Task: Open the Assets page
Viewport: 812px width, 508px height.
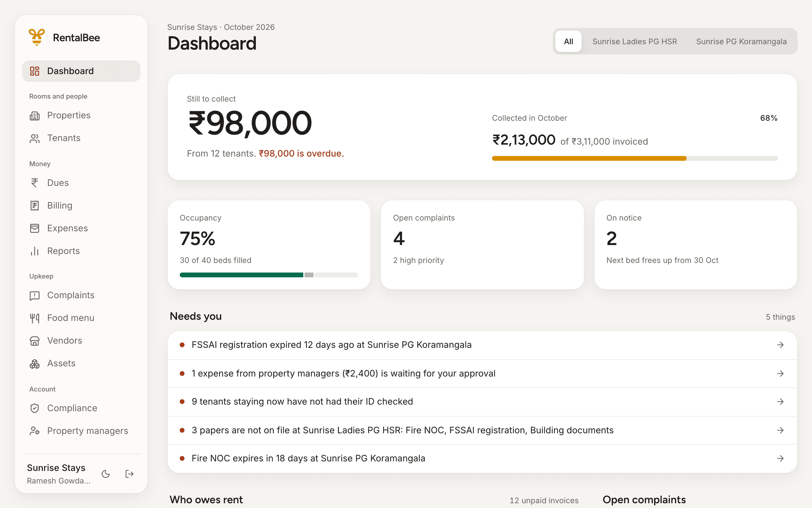Action: [x=81, y=364]
